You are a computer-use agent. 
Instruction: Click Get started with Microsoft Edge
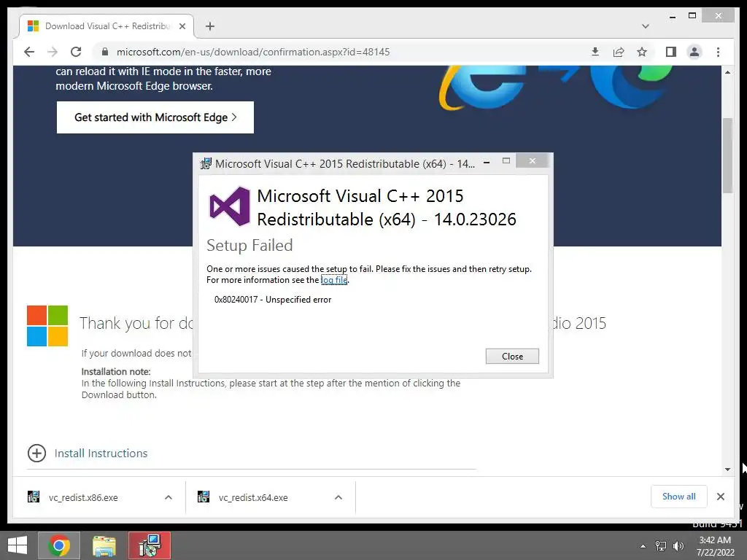pyautogui.click(x=155, y=117)
